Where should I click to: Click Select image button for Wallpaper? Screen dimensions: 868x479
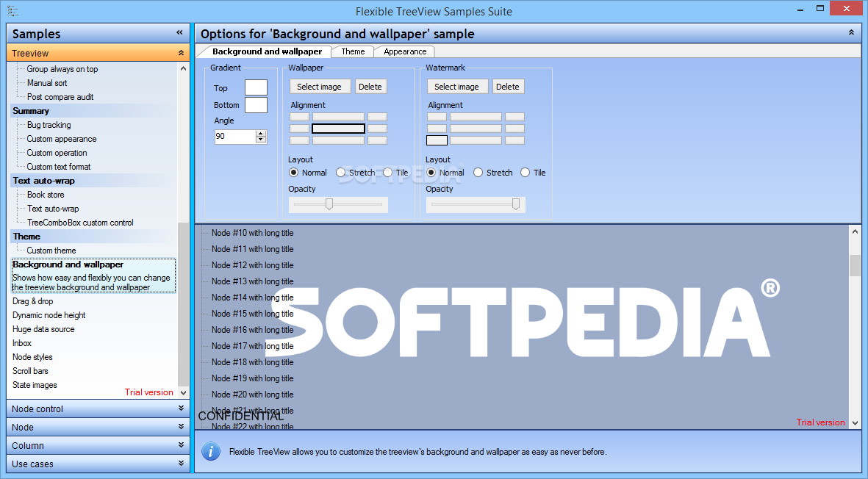[x=320, y=87]
